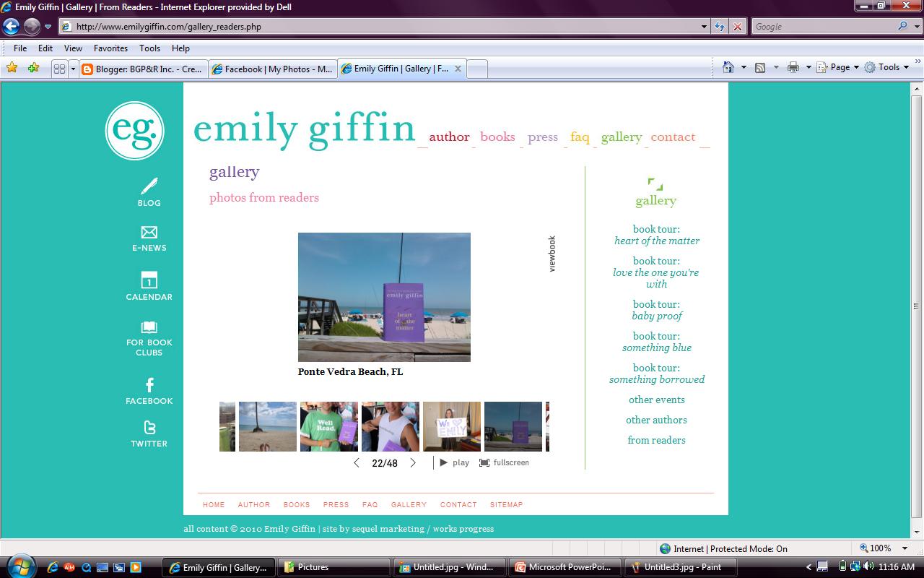
Task: Open recent pages dropdown arrow
Action: pyautogui.click(x=48, y=27)
